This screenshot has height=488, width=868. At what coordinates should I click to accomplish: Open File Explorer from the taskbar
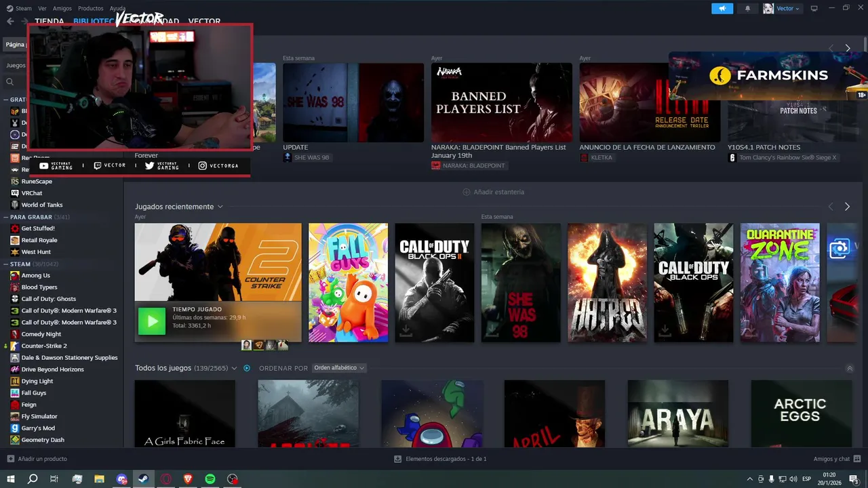coord(99,479)
